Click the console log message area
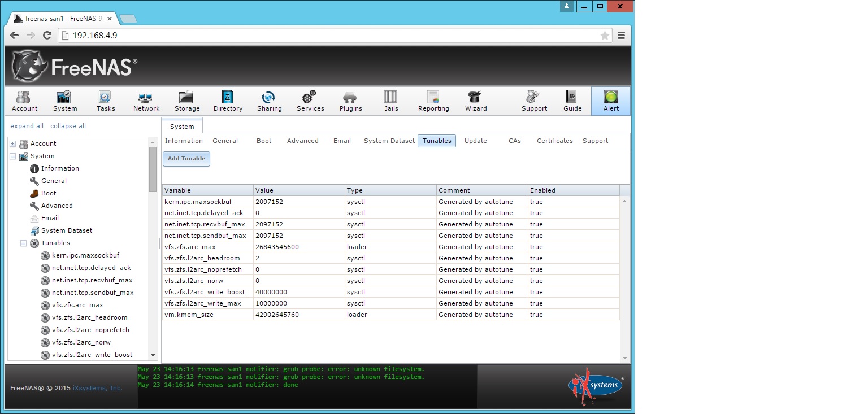Image resolution: width=868 pixels, height=414 pixels. tap(307, 386)
